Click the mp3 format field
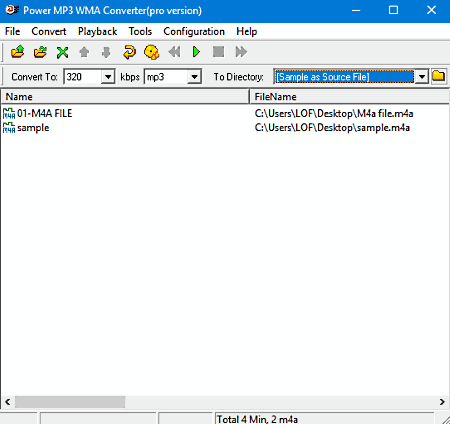The image size is (450, 424). point(166,77)
